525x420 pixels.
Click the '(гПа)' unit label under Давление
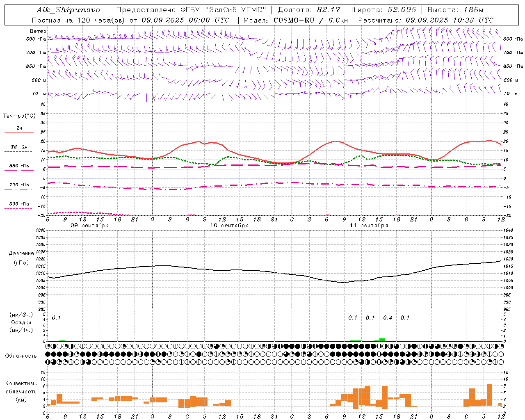pos(21,262)
